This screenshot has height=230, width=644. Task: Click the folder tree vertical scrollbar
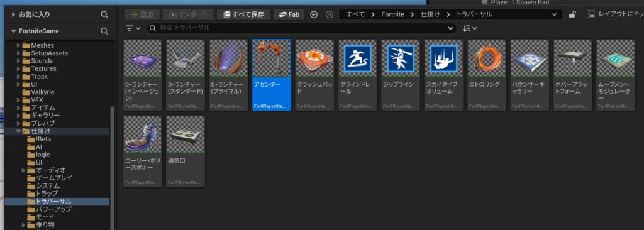112,168
